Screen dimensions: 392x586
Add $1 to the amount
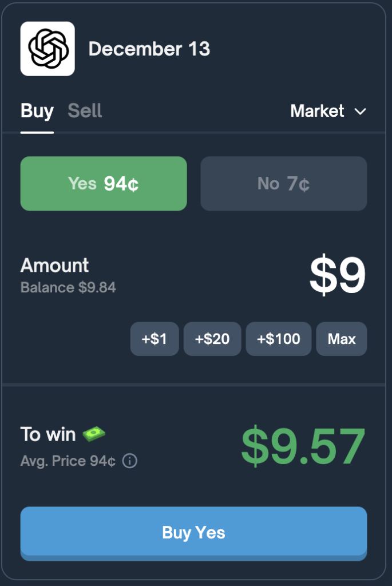(x=155, y=339)
